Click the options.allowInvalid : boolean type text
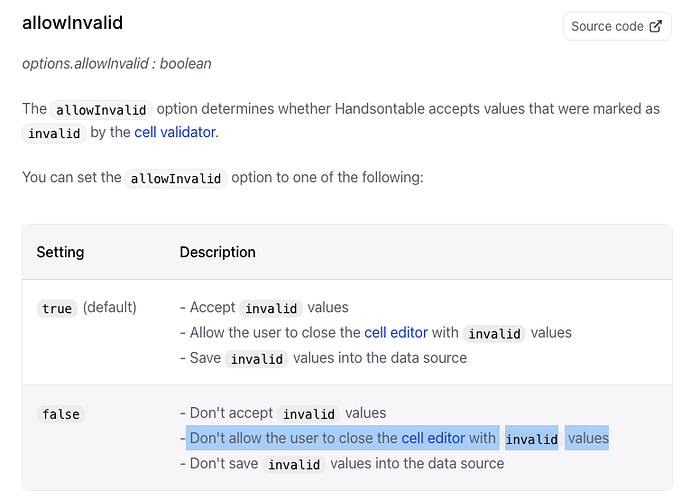The width and height of the screenshot is (690, 499). tap(117, 64)
